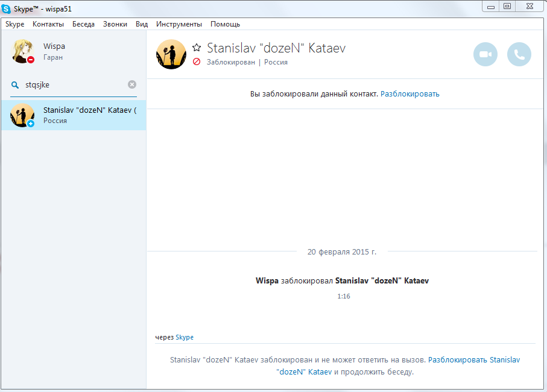Start a video call with Stanislav

(485, 54)
